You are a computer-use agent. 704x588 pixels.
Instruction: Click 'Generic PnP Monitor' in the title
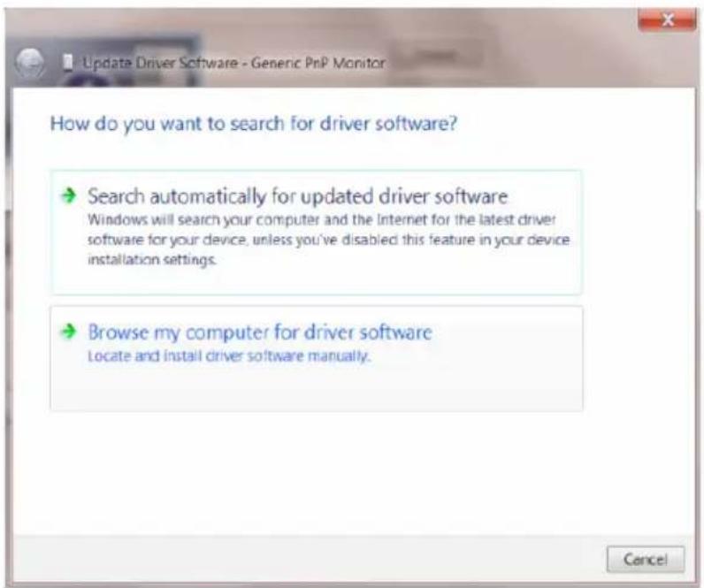[318, 63]
